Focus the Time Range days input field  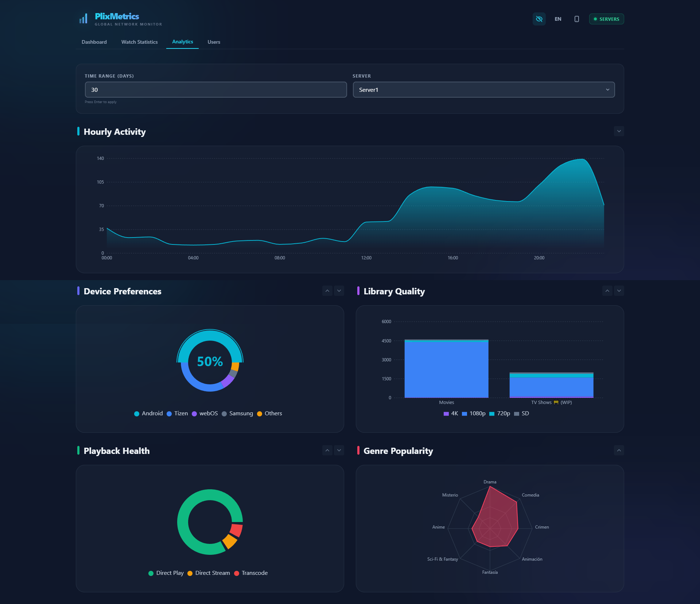(x=216, y=90)
